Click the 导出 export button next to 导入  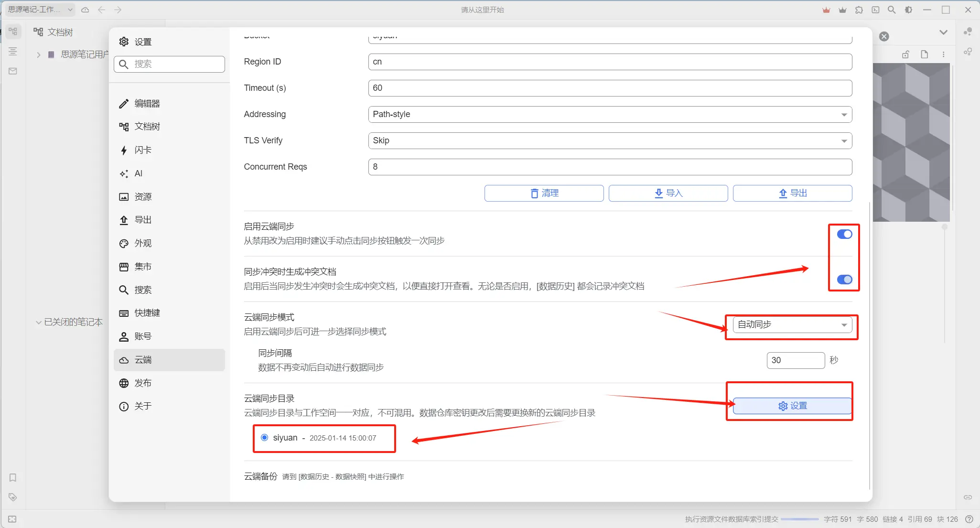point(793,193)
